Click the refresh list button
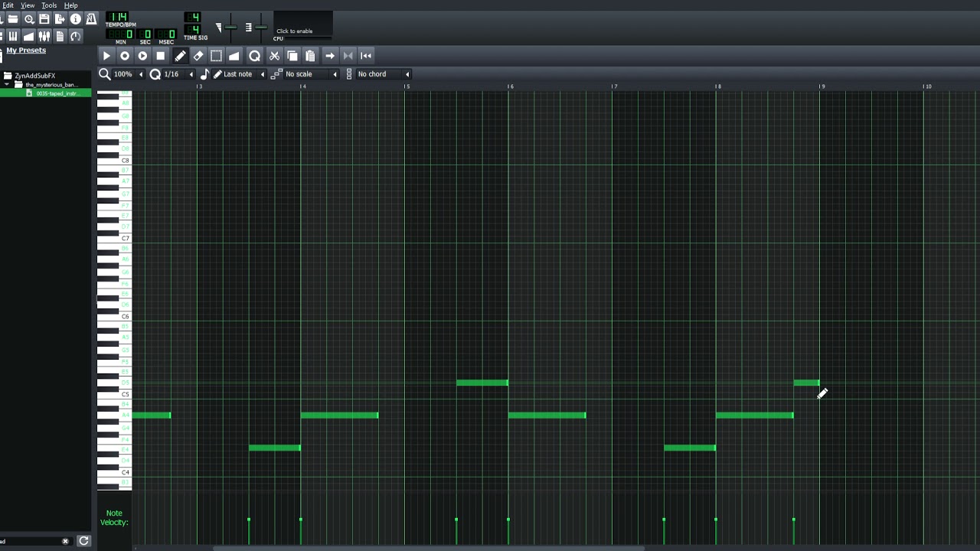Image resolution: width=980 pixels, height=551 pixels. pyautogui.click(x=83, y=541)
